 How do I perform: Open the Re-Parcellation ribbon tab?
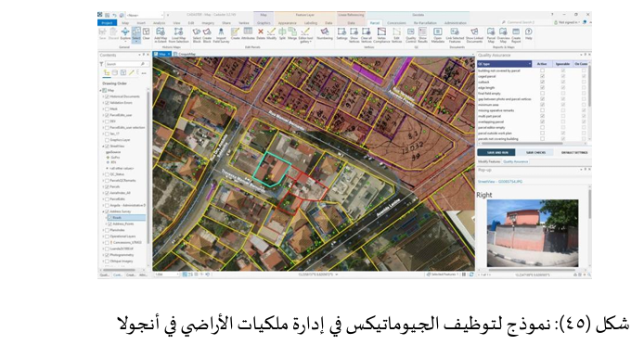point(425,23)
